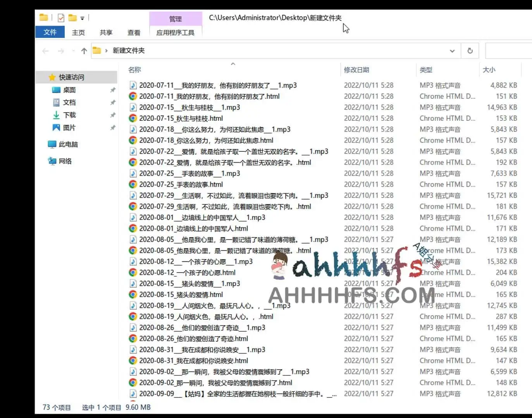Navigate up one level using the up arrow
The image size is (532, 418).
tap(84, 51)
